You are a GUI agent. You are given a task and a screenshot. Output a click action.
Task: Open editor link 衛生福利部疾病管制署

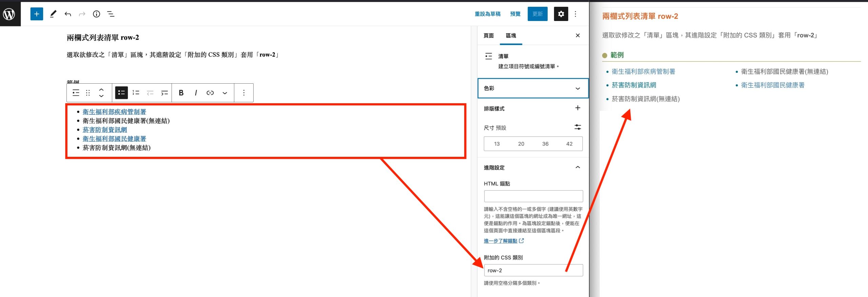pos(114,112)
